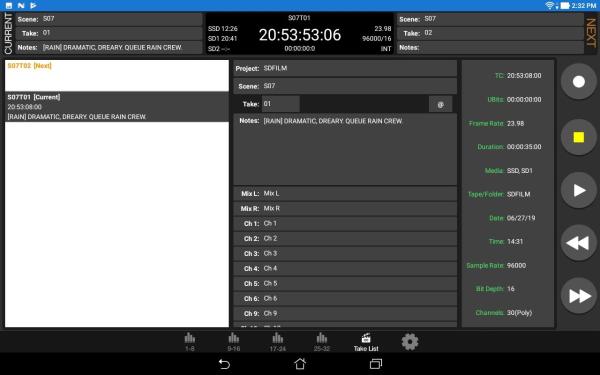Edit Next Take field 02

click(491, 33)
